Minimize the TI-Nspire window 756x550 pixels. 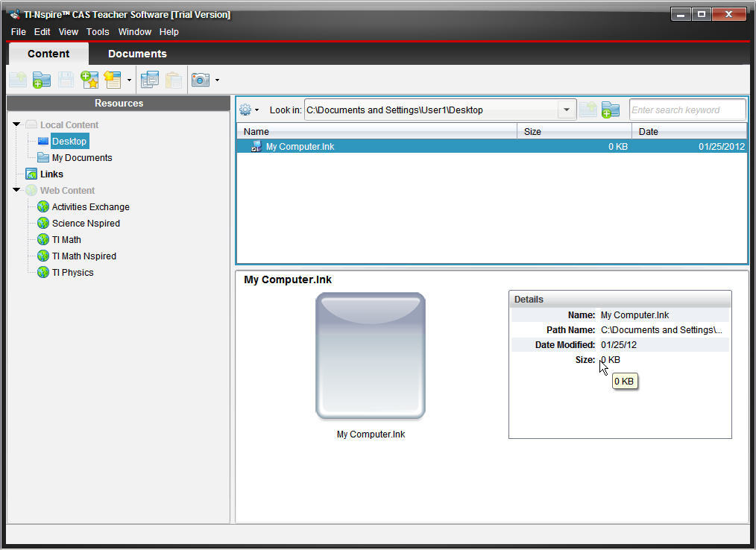point(681,14)
